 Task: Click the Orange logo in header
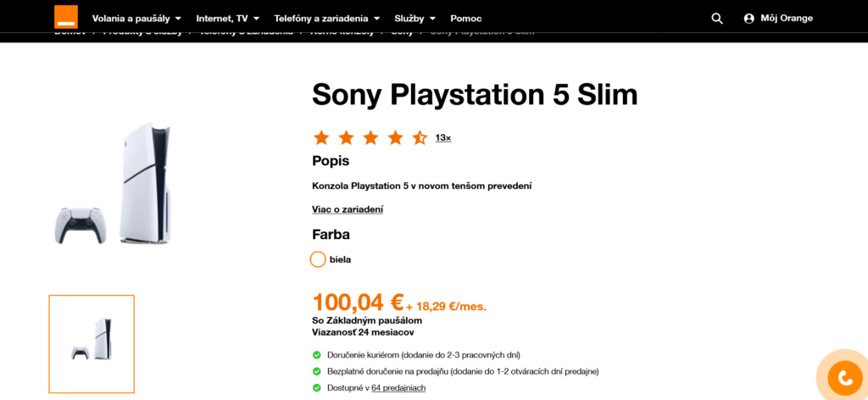click(x=66, y=17)
